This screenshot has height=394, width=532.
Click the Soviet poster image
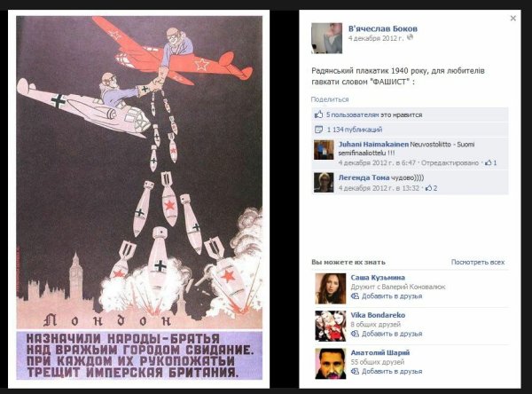pos(139,198)
